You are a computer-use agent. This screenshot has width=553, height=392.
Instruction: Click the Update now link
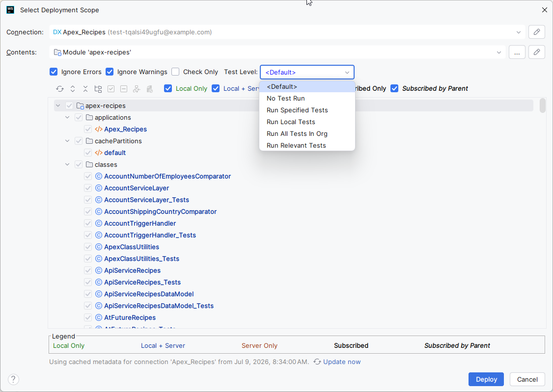tap(342, 362)
